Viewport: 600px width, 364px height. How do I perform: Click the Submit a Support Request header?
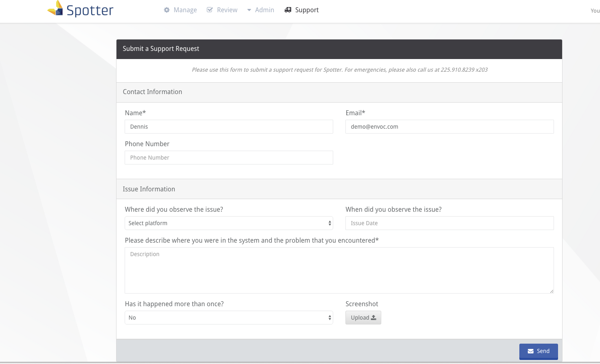(x=339, y=49)
